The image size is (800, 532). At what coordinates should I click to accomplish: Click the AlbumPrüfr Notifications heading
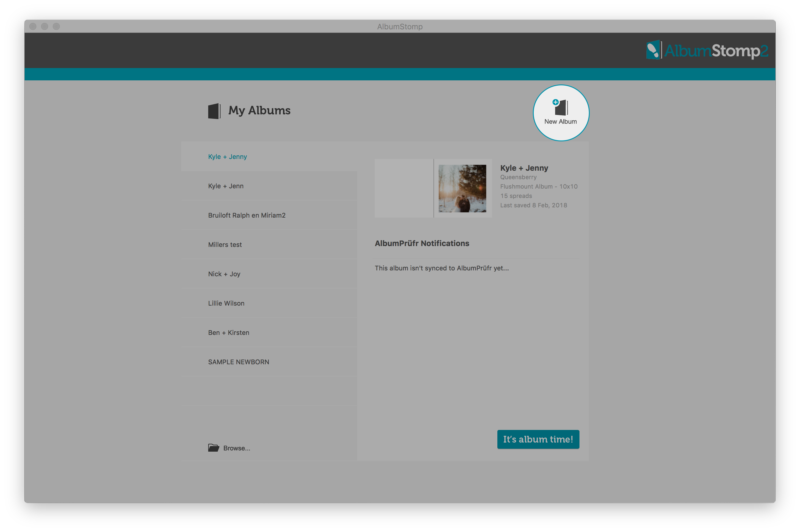tap(422, 243)
